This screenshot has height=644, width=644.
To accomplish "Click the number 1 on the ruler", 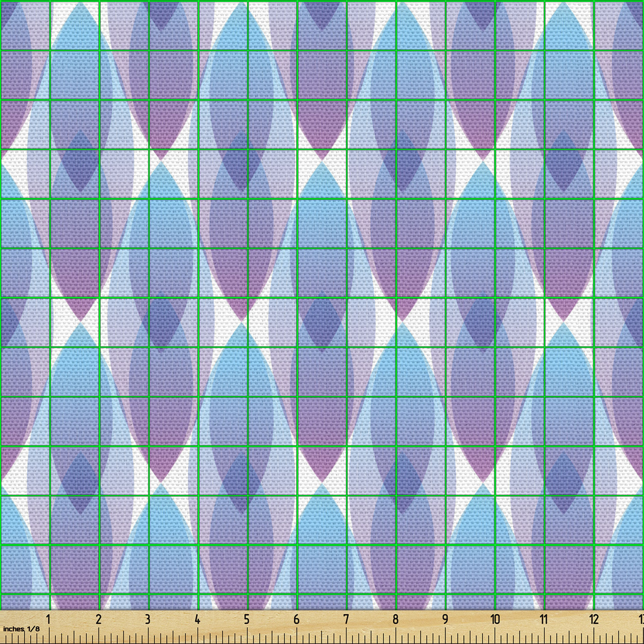I will (49, 619).
